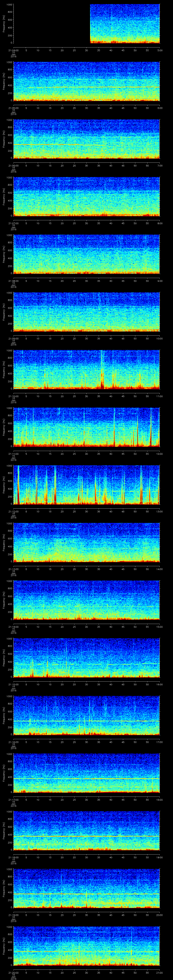173x980 pixels.
Task: Select the 21:12:00 spectrogram with many vertical spikes
Action: pyautogui.click(x=86, y=485)
